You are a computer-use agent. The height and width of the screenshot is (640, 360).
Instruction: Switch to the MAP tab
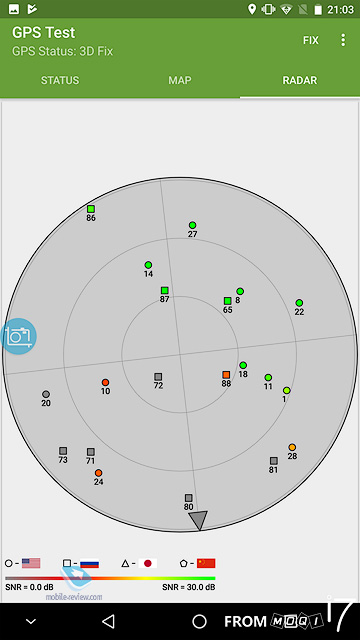(180, 80)
